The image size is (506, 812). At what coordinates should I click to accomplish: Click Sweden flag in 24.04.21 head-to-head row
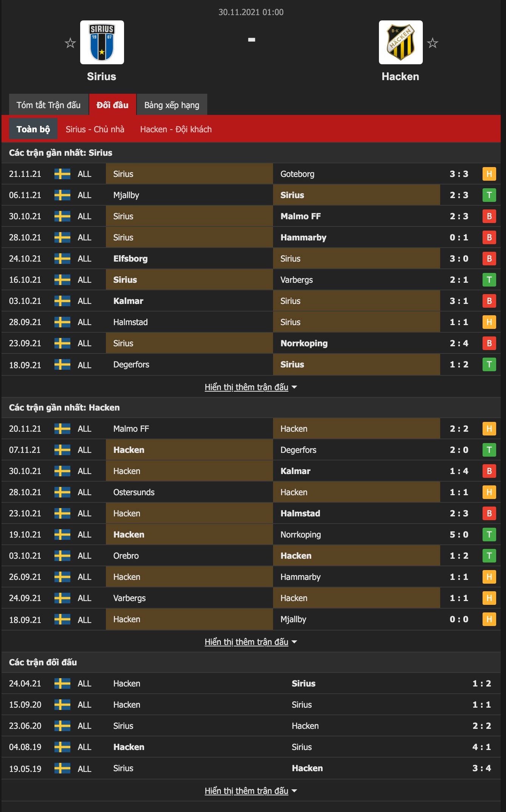[62, 683]
